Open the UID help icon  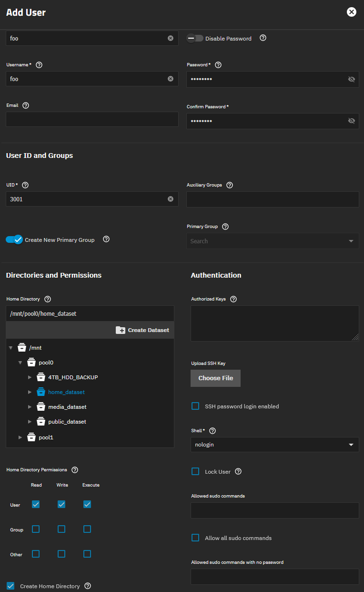click(x=25, y=185)
